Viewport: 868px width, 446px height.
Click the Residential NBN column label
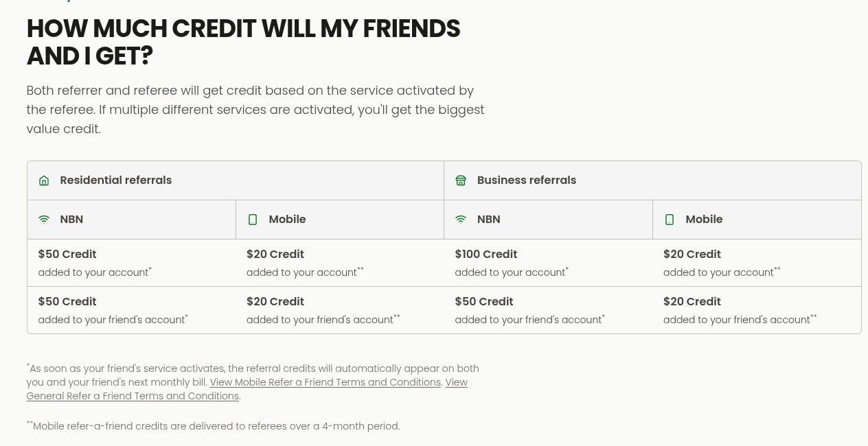point(71,220)
